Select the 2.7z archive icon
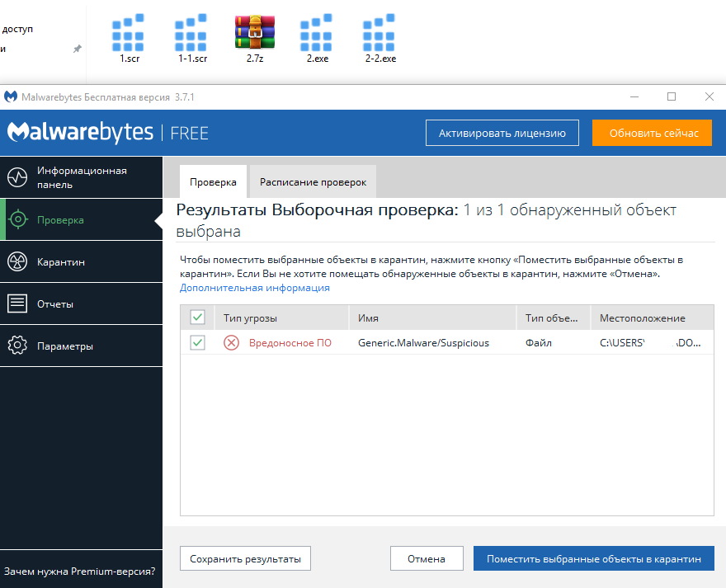 coord(255,32)
